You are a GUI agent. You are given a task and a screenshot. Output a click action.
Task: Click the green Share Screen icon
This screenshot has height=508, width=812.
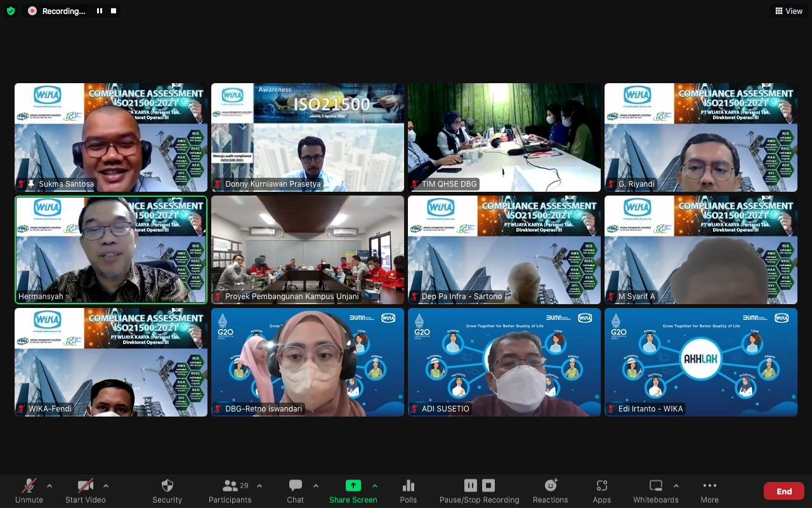[353, 486]
